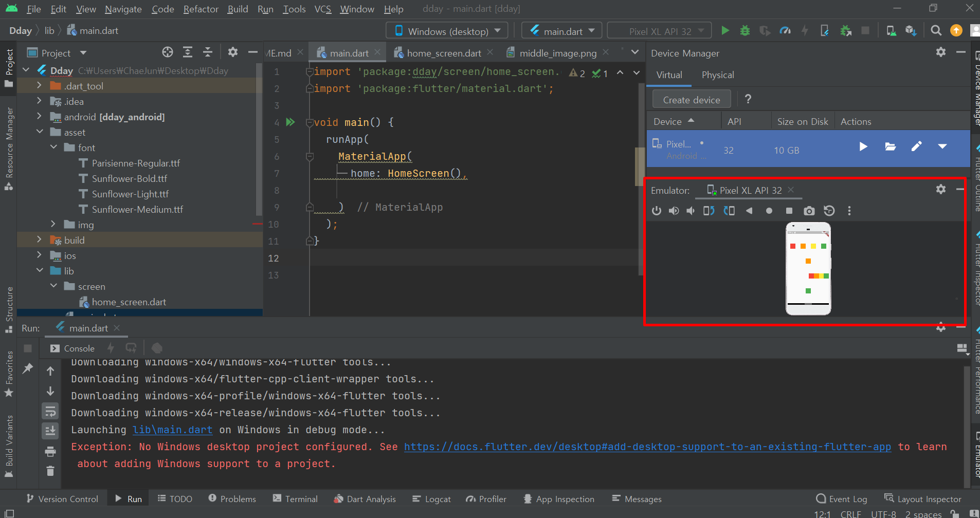Open the Refactor menu
The width and height of the screenshot is (980, 518).
click(201, 9)
